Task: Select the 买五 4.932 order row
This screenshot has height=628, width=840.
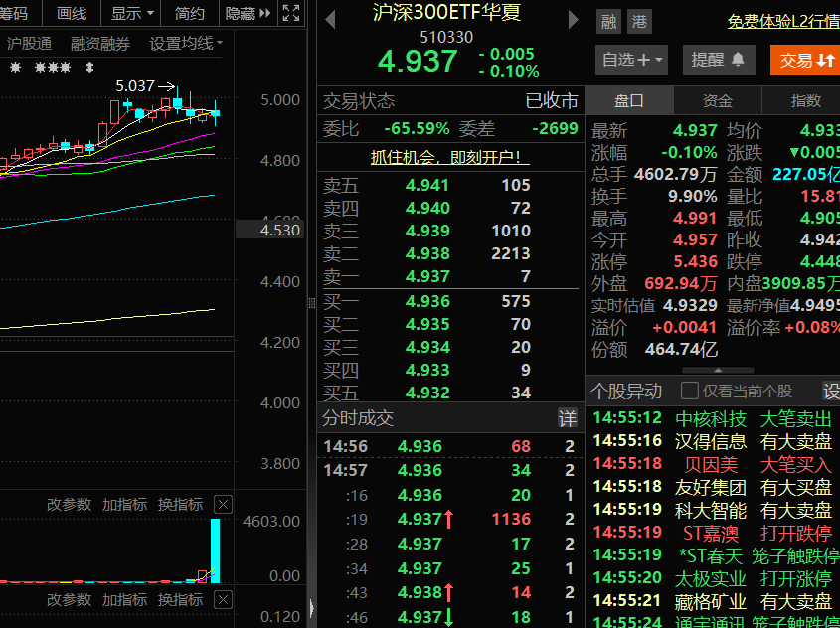Action: (x=450, y=392)
